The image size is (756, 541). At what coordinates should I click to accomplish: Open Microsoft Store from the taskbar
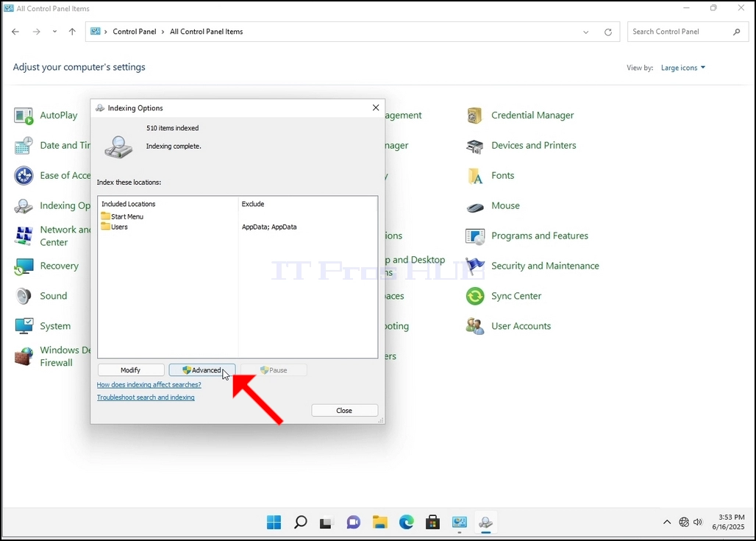(432, 522)
